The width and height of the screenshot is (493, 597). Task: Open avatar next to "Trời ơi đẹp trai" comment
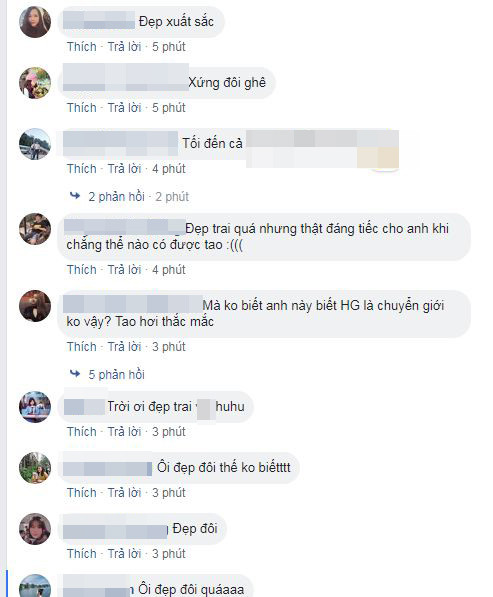pyautogui.click(x=35, y=407)
